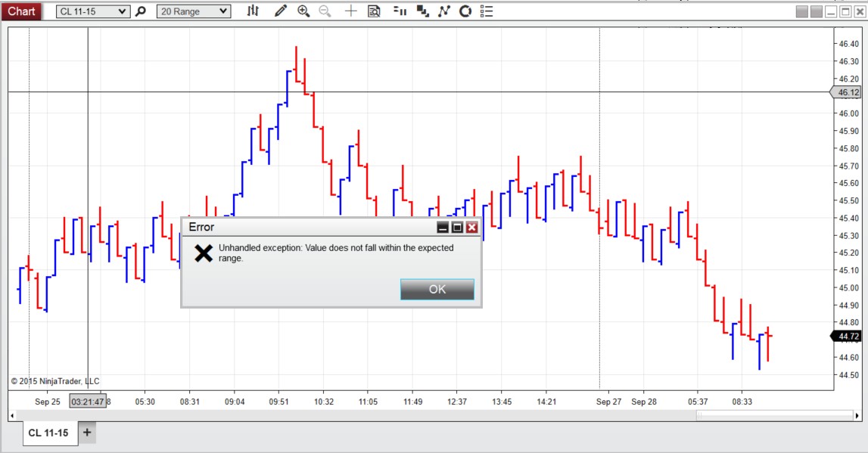This screenshot has height=453, width=868.
Task: Open the CL 11-15 instrument dropdown
Action: (93, 11)
